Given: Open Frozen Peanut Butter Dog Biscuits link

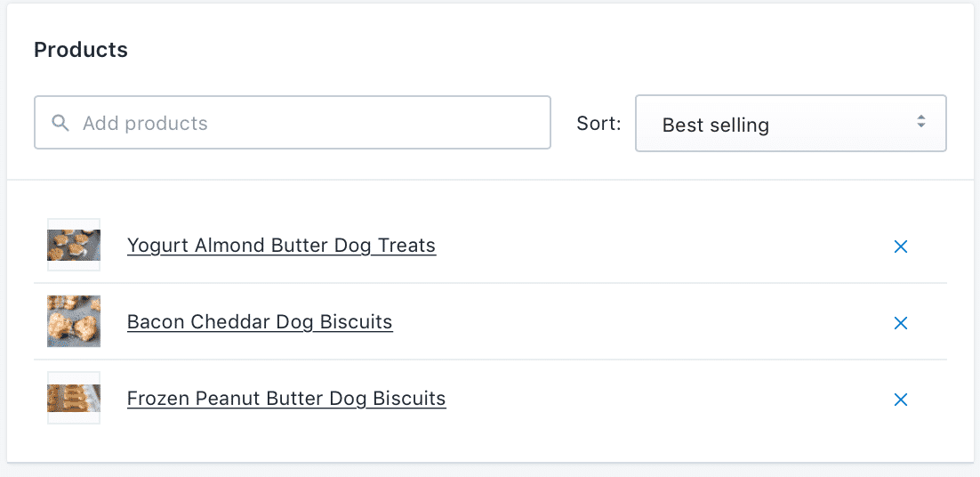Looking at the screenshot, I should click(286, 398).
